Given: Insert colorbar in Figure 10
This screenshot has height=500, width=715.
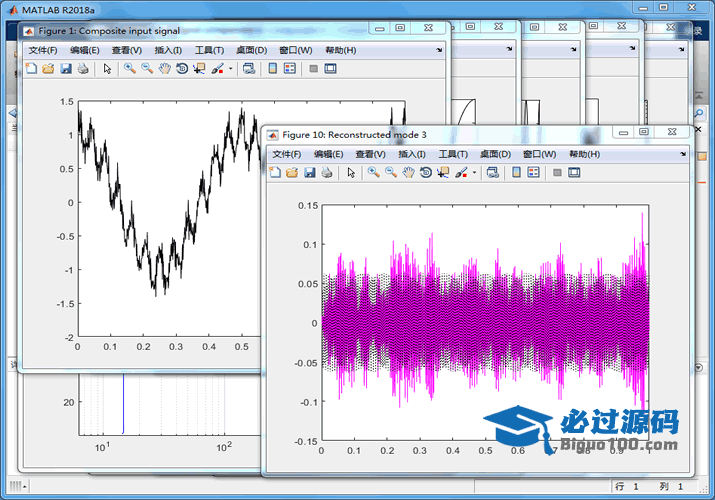Looking at the screenshot, I should coord(517,173).
